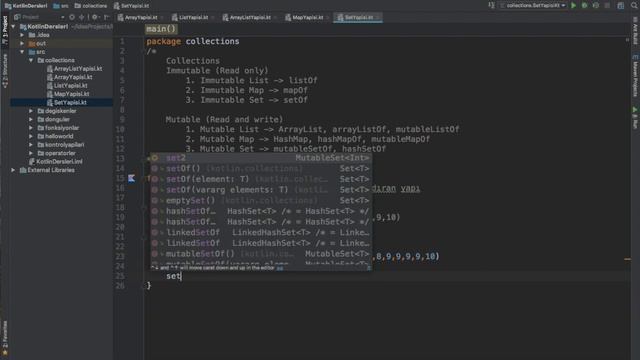Click the build (binary digits) icon

pyautogui.click(x=491, y=6)
